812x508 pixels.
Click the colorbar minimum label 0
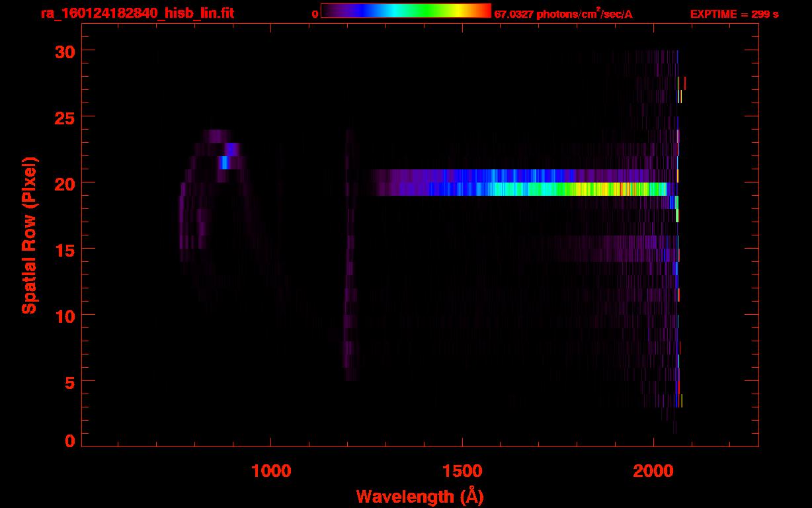(315, 14)
